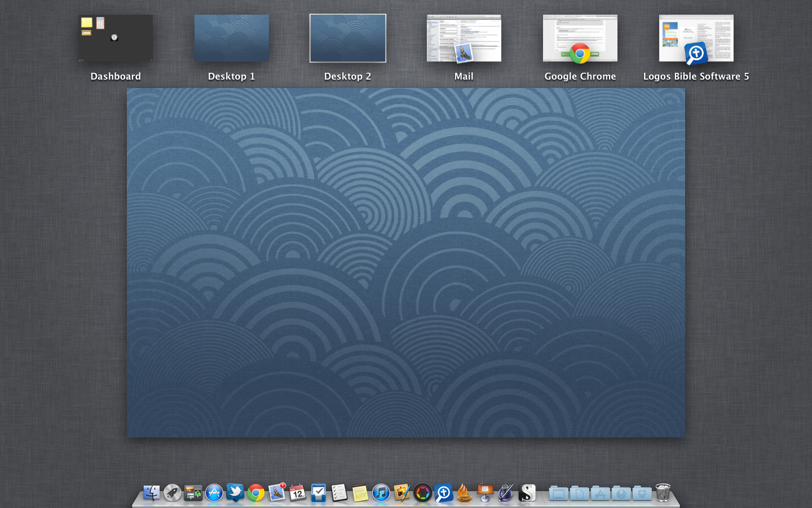Open the Reminders checklist icon in Dock

point(339,493)
